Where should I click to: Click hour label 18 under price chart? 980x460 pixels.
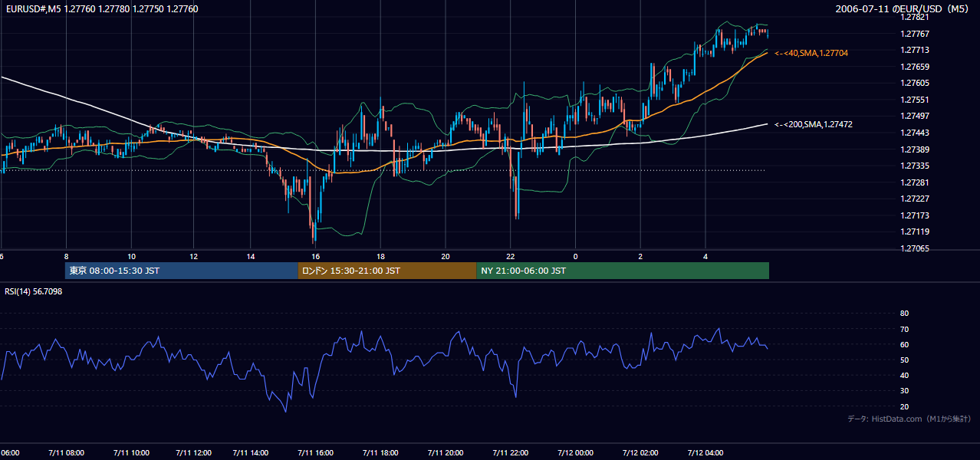click(x=380, y=257)
